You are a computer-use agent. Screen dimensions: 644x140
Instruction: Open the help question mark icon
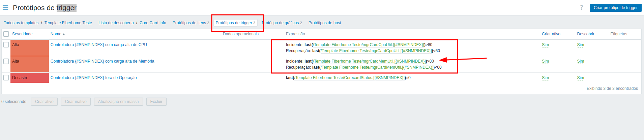581,8
